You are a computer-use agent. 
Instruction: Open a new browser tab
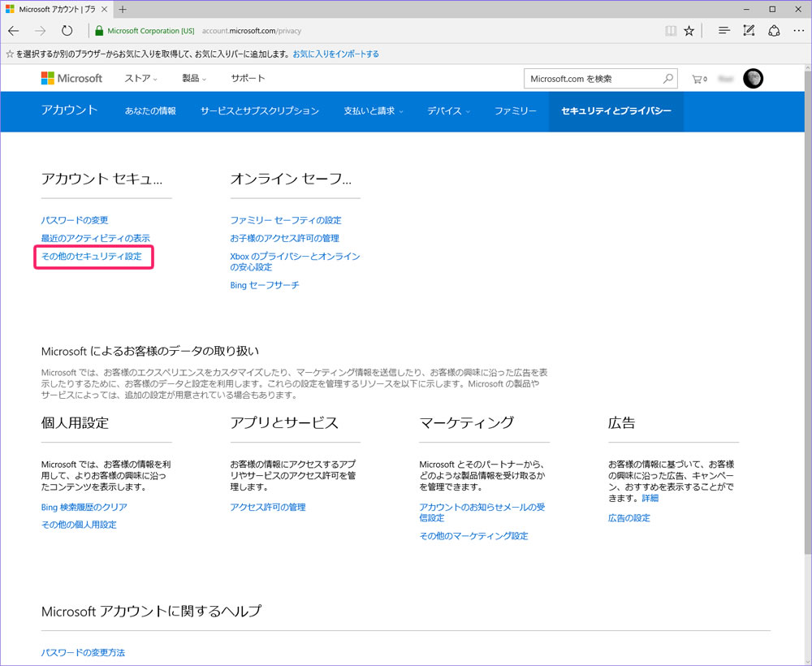click(123, 9)
